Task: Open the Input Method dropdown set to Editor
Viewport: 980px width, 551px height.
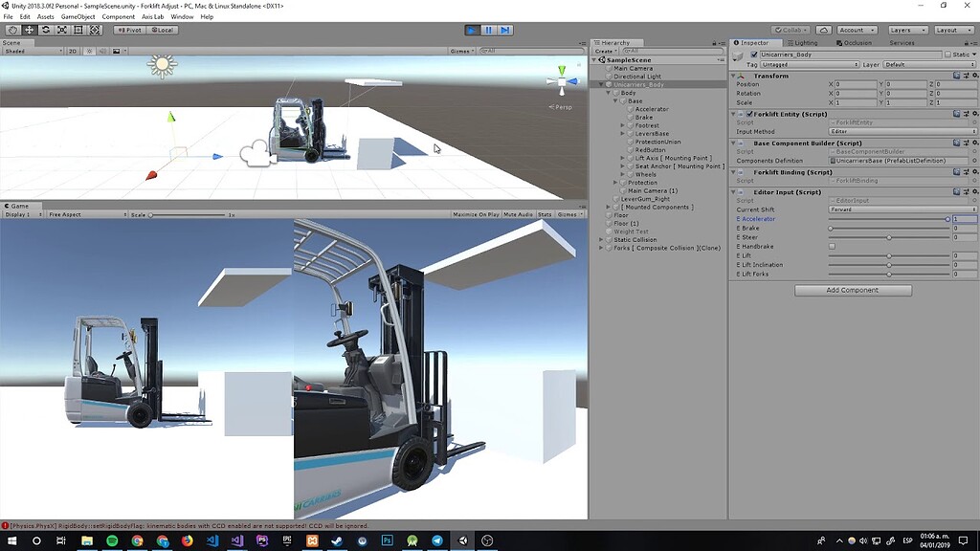Action: click(x=901, y=132)
